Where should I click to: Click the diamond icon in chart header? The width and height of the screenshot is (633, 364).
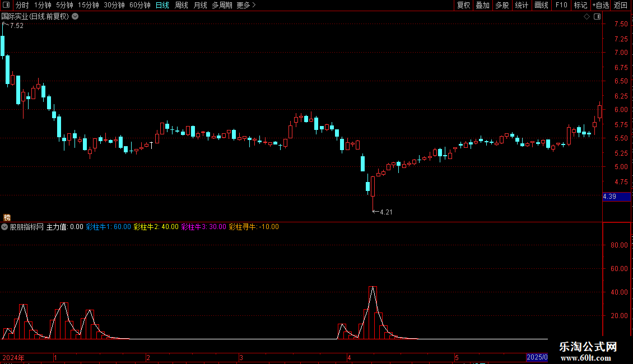point(587,17)
